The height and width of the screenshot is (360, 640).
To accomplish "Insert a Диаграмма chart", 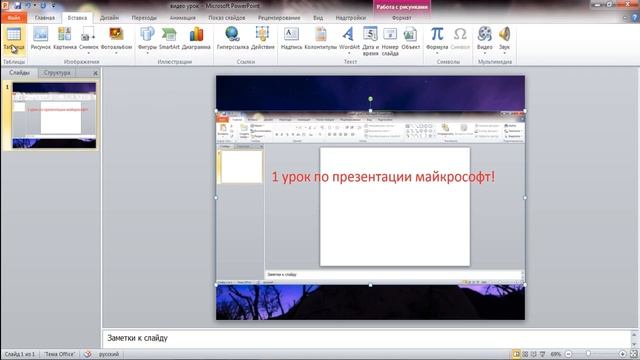I will pyautogui.click(x=196, y=39).
